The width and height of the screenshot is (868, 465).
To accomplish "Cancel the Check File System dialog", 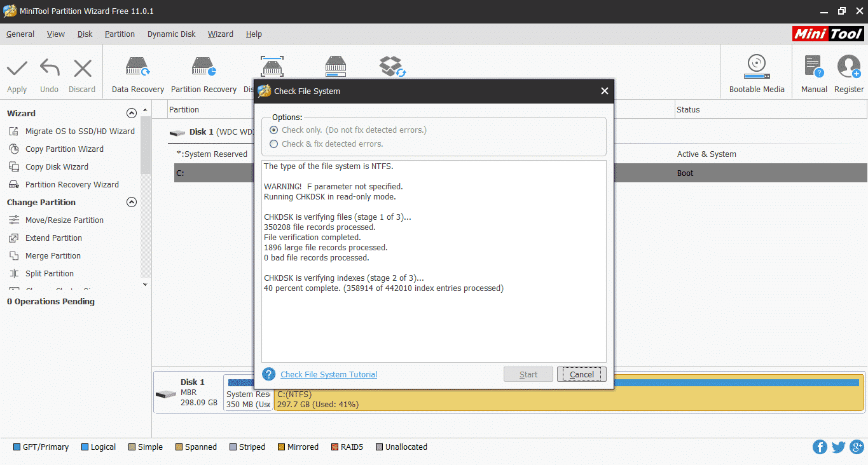I will [581, 374].
